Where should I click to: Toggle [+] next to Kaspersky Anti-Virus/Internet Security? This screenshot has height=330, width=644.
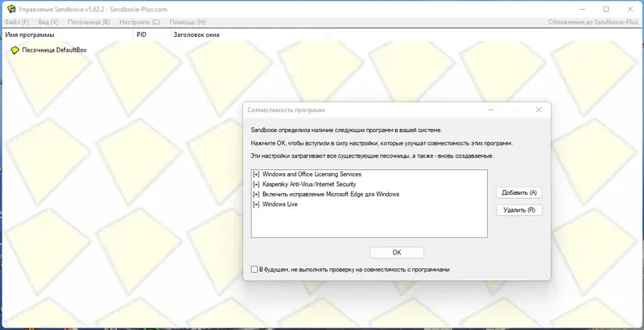point(256,184)
